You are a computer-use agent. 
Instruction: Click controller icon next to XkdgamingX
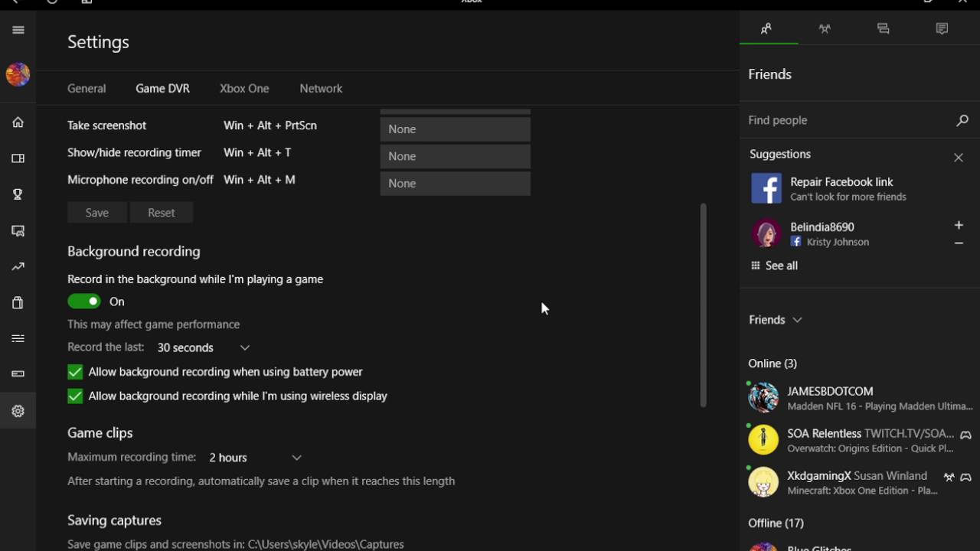click(x=966, y=477)
